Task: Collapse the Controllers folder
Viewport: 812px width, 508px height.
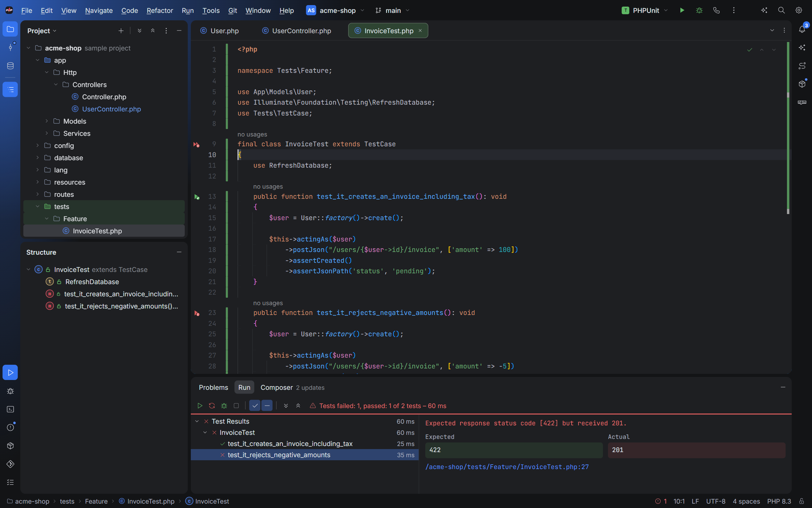Action: pyautogui.click(x=56, y=85)
